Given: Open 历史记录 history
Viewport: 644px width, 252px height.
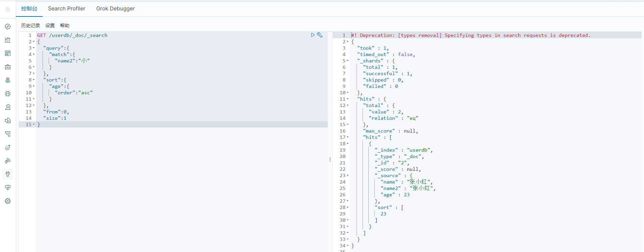Looking at the screenshot, I should [31, 26].
